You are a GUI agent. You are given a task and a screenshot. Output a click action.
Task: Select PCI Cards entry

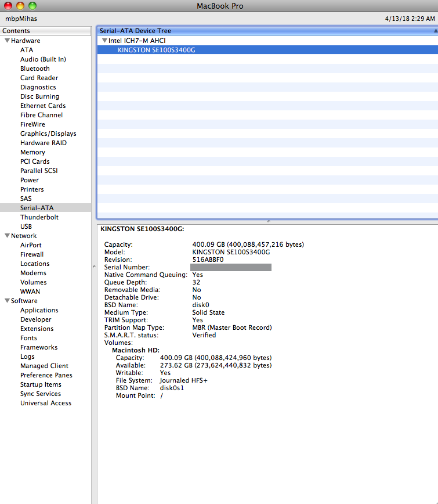tap(35, 161)
